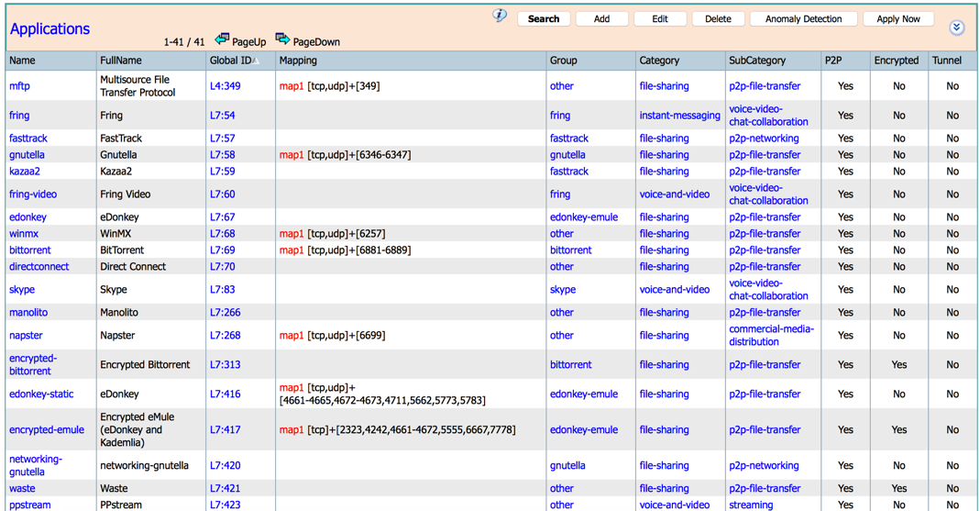Go to the next page via PageDown text

click(316, 42)
